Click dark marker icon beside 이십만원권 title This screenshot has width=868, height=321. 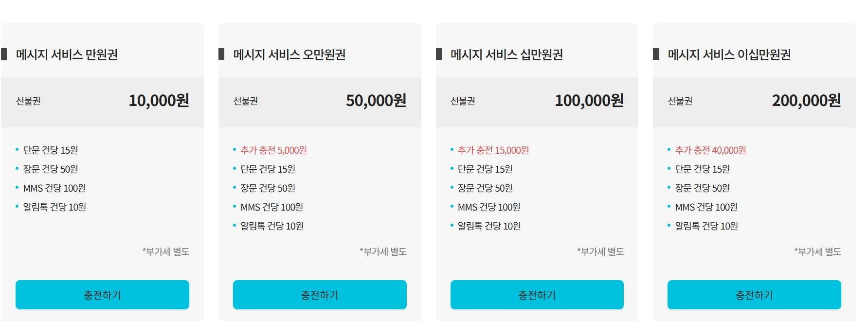coord(656,54)
